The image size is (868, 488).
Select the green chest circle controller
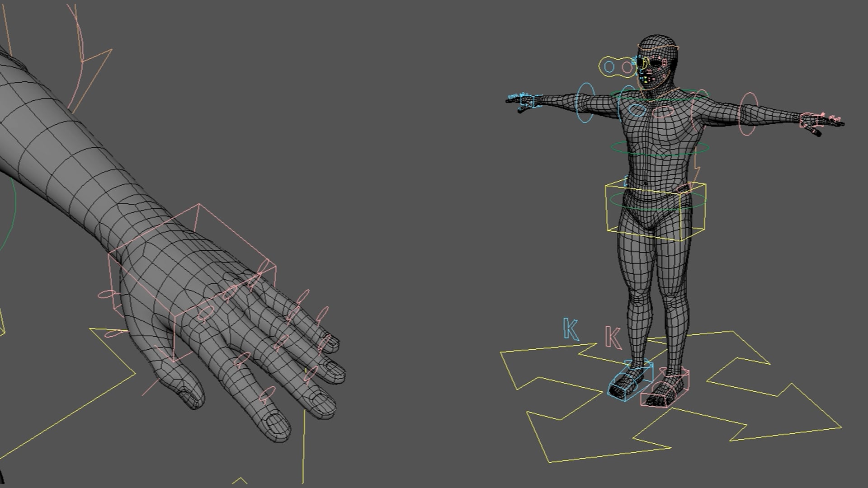(x=663, y=99)
